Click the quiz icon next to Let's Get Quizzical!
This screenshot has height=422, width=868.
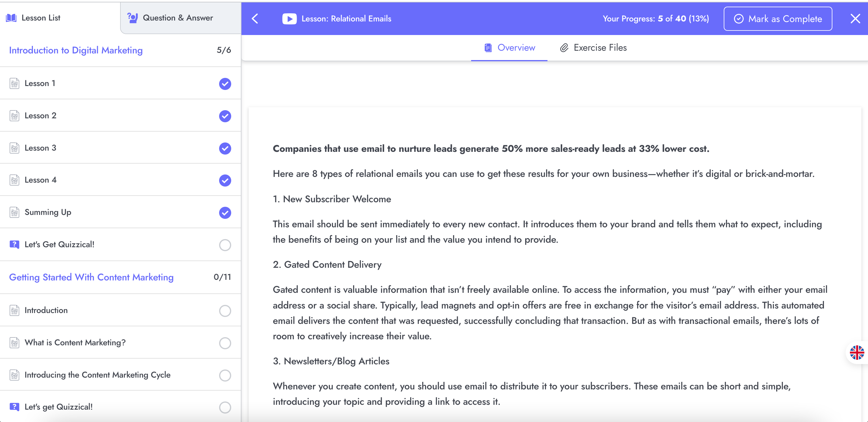[x=14, y=245]
